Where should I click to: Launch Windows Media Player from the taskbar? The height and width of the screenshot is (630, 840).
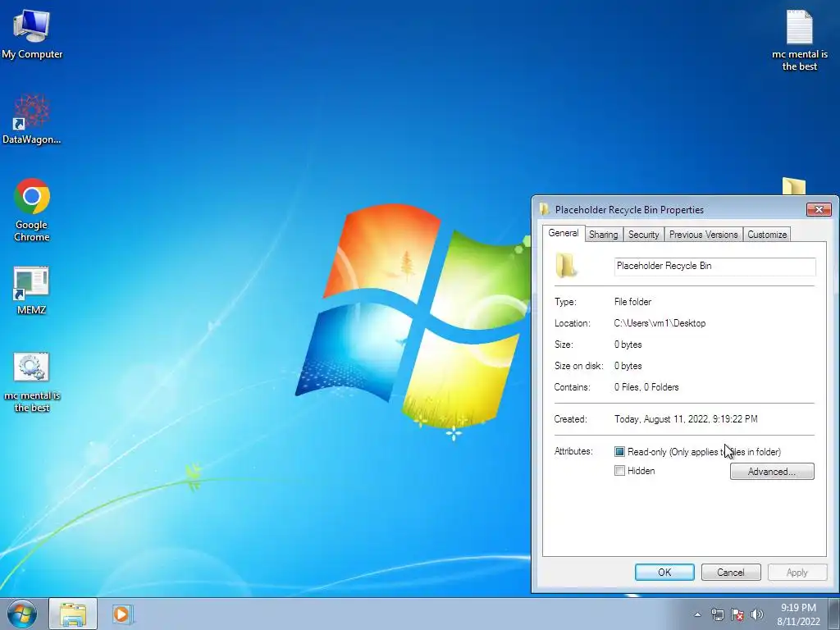(122, 614)
